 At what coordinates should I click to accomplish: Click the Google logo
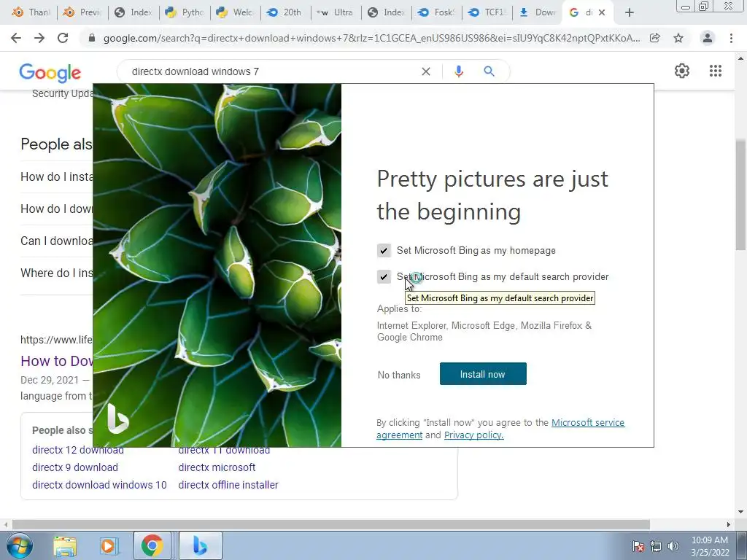(x=50, y=72)
